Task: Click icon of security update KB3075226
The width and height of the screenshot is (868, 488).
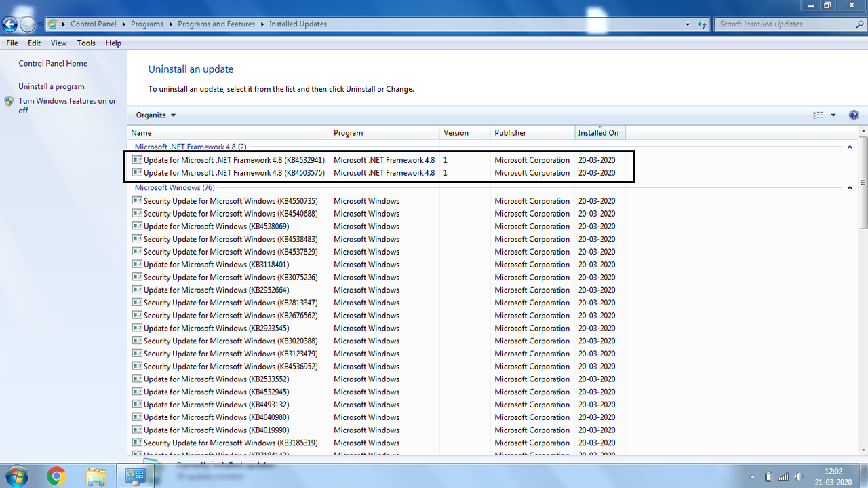Action: 137,277
